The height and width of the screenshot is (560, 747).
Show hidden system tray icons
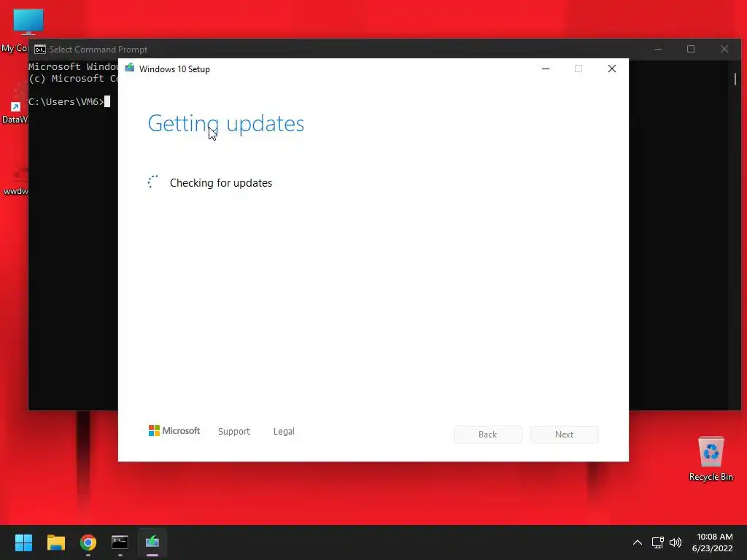point(638,542)
